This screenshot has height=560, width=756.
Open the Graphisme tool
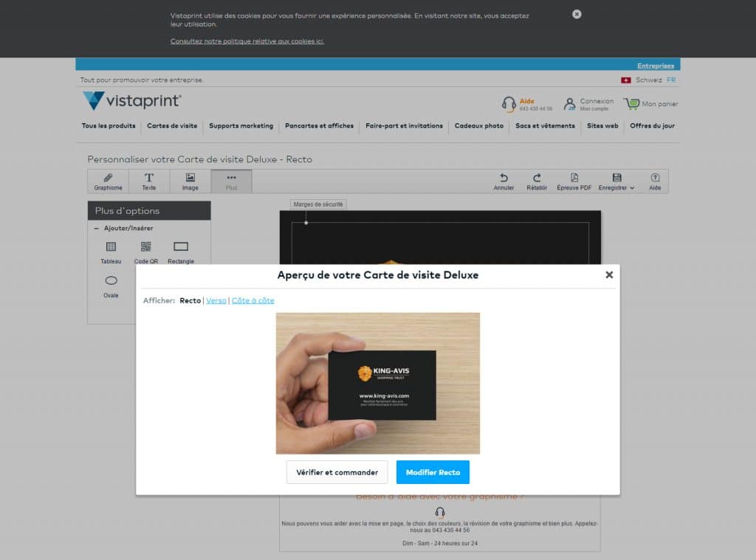tap(108, 182)
